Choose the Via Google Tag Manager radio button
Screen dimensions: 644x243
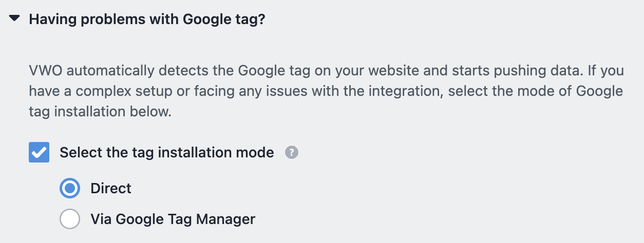pyautogui.click(x=70, y=219)
